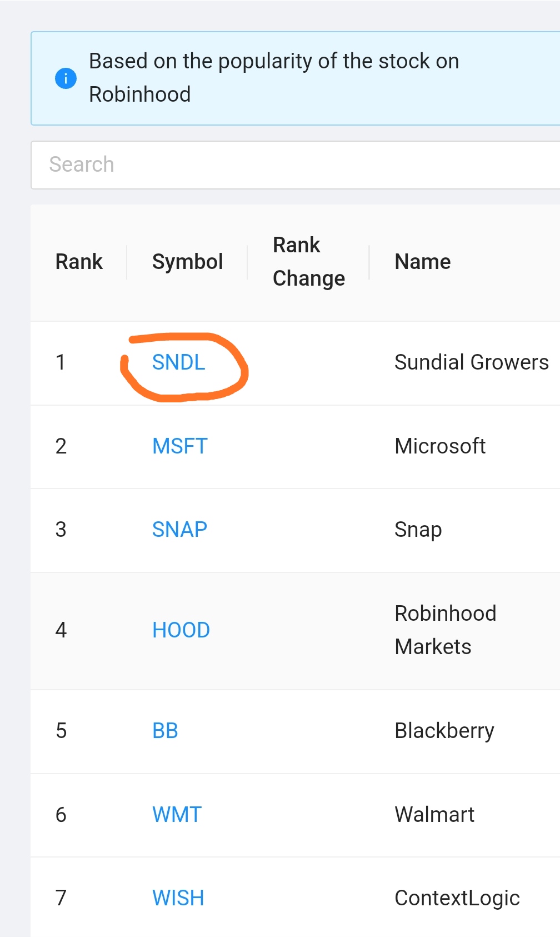The image size is (560, 937).
Task: Open the HOOD stock symbol link
Action: tap(181, 630)
